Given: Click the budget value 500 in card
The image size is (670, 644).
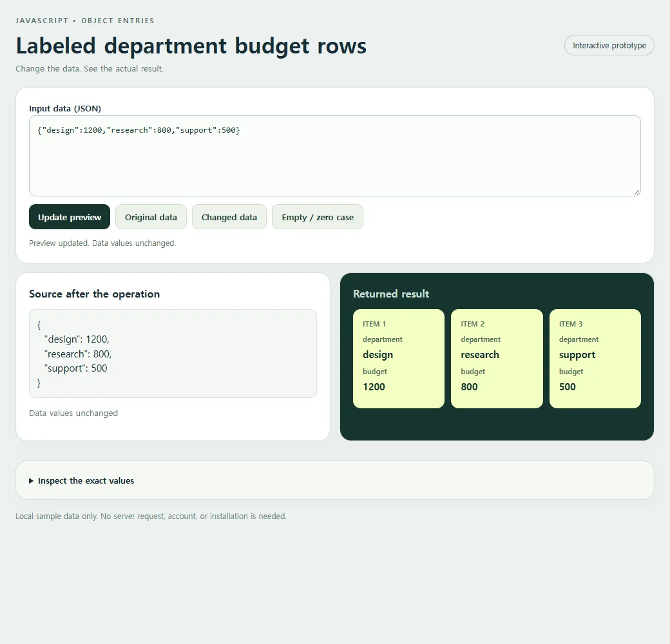Looking at the screenshot, I should (568, 387).
